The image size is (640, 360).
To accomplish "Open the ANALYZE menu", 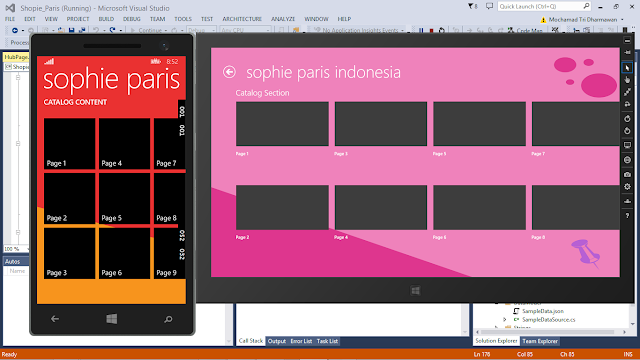I will pyautogui.click(x=283, y=19).
